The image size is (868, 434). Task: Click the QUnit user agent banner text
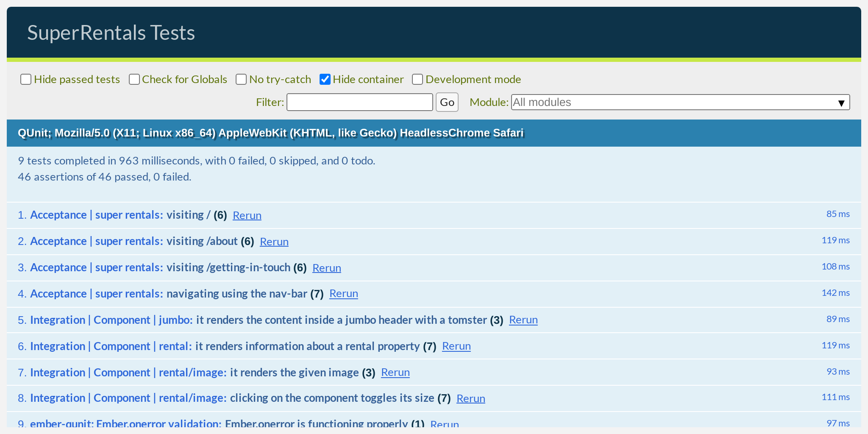(270, 133)
